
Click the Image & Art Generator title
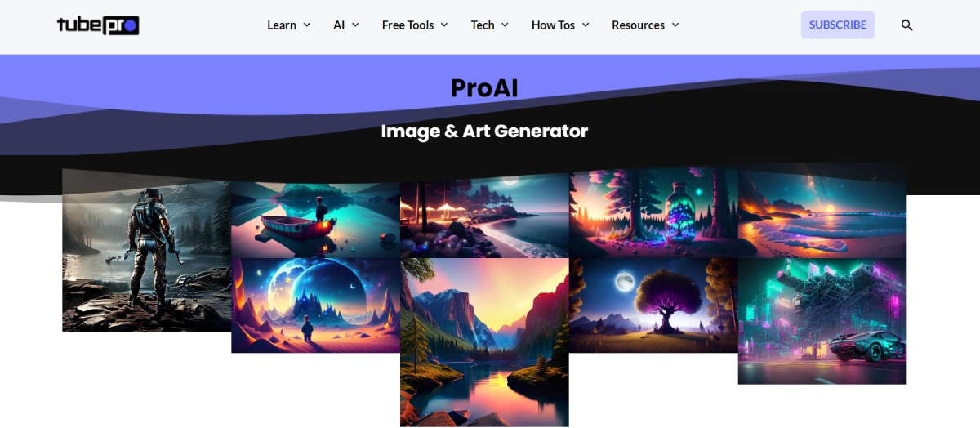pos(484,131)
